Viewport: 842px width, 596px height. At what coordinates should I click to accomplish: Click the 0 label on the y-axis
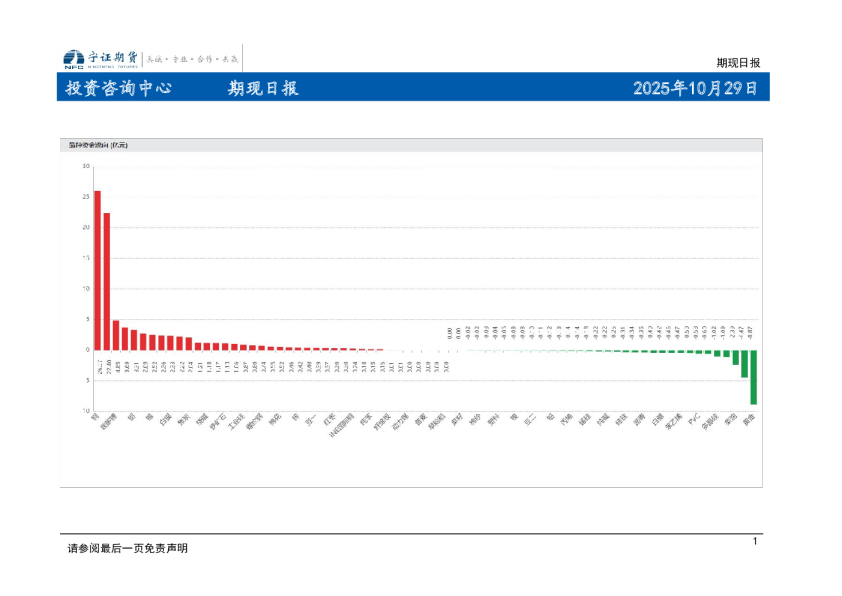coord(87,350)
